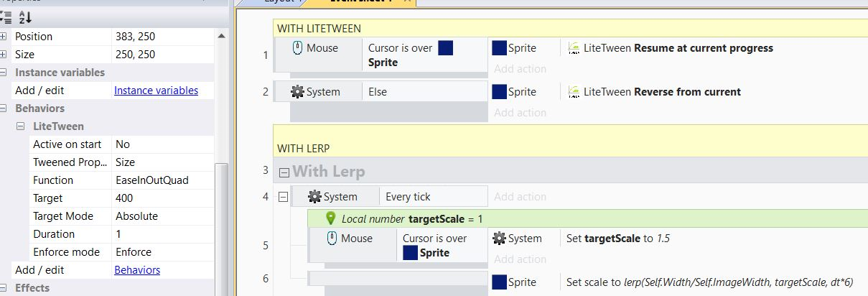Open the Instance variables link
Viewport: 868px width, 296px height.
[156, 91]
